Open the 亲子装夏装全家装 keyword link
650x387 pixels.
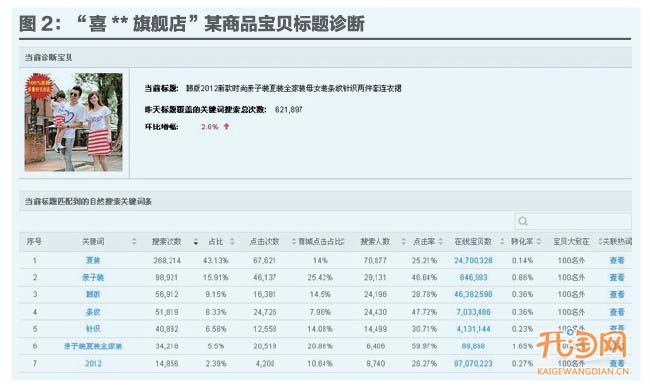(x=93, y=346)
